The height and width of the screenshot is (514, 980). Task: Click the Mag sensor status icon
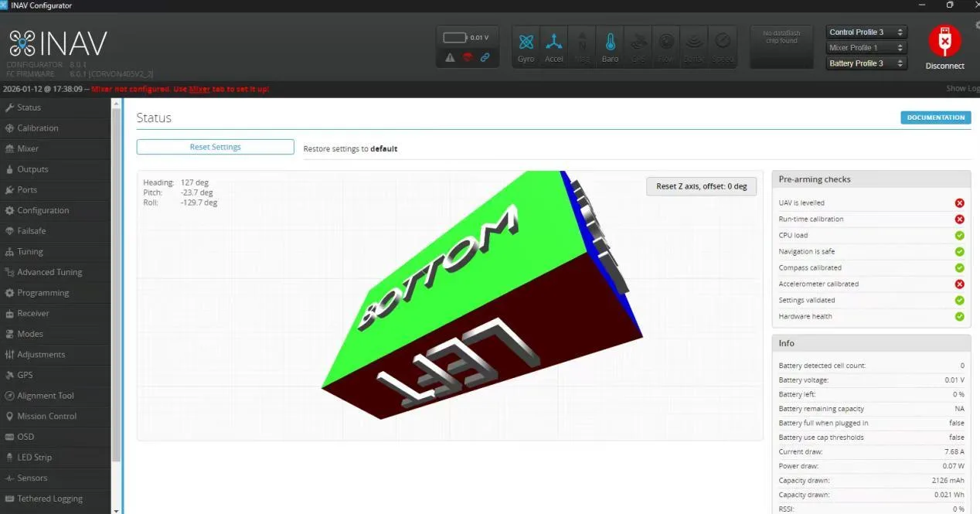(582, 46)
